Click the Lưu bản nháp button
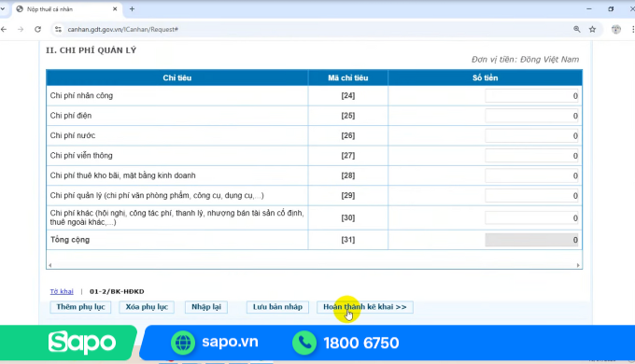Viewport: 635px width, 364px height. click(x=277, y=307)
